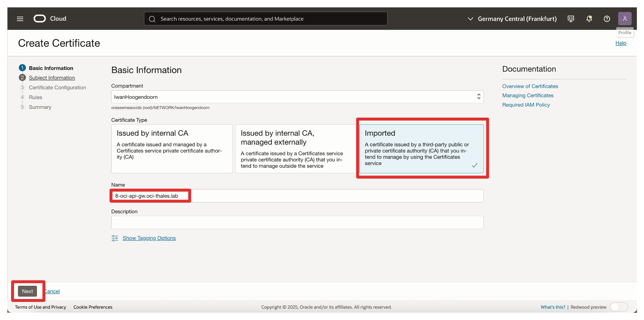Click the search magnifier icon
Image resolution: width=644 pixels, height=320 pixels.
[152, 19]
